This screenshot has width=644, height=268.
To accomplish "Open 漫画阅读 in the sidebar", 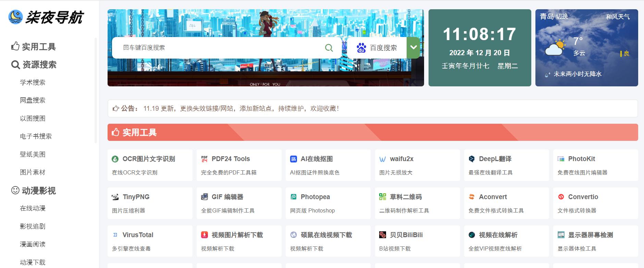I will coord(33,244).
